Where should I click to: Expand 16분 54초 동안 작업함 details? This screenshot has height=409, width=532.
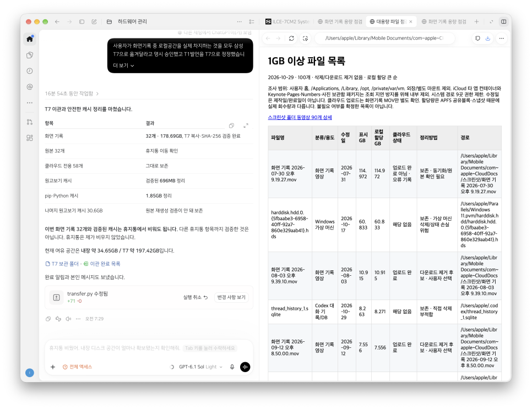click(72, 93)
